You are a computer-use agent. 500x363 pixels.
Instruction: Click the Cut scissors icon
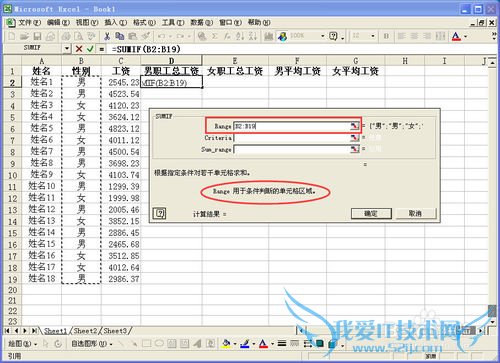click(x=107, y=36)
